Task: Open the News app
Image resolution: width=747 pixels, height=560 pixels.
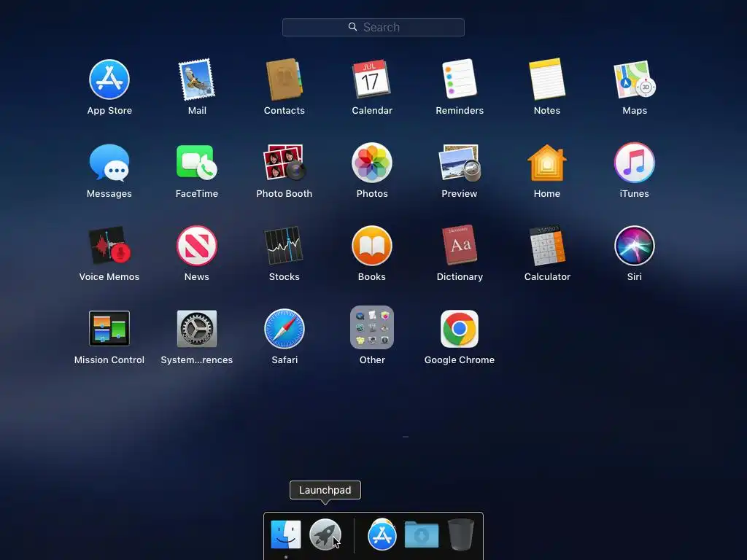Action: (197, 246)
